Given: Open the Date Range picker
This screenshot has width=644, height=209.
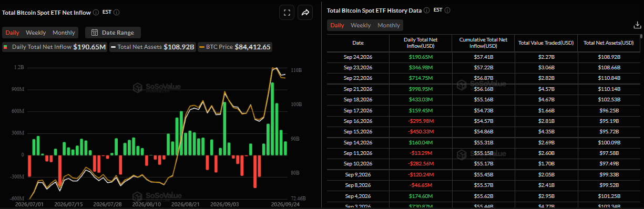Looking at the screenshot, I should 113,33.
